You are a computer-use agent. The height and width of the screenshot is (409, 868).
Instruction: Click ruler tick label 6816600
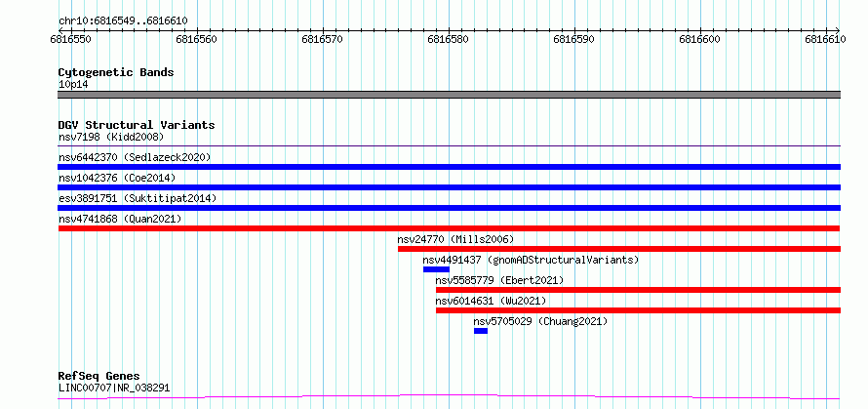700,39
